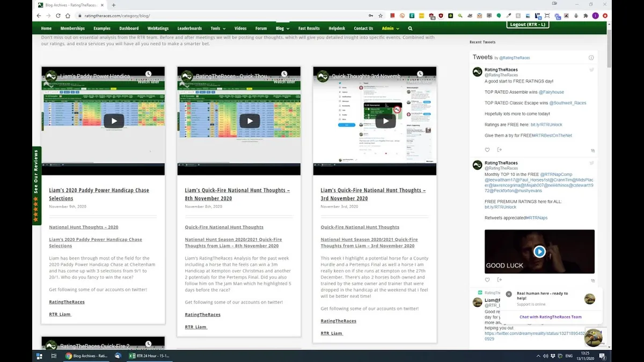Play the GOOD LUCK tweet video
Screen dimensions: 644x362
[539, 252]
